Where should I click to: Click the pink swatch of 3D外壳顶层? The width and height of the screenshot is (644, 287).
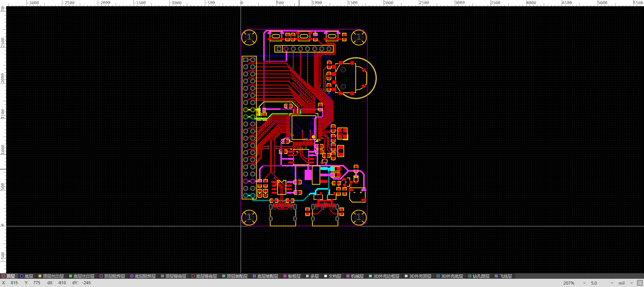point(406,276)
